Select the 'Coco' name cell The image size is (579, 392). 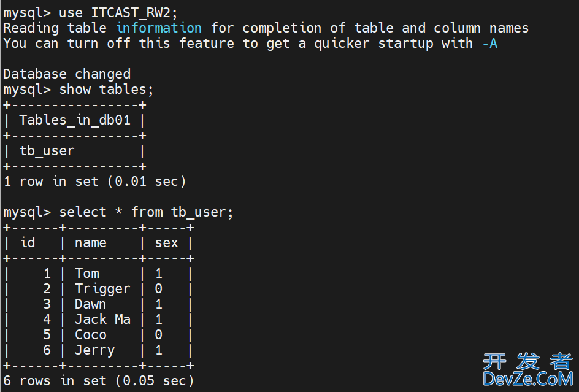tap(91, 335)
